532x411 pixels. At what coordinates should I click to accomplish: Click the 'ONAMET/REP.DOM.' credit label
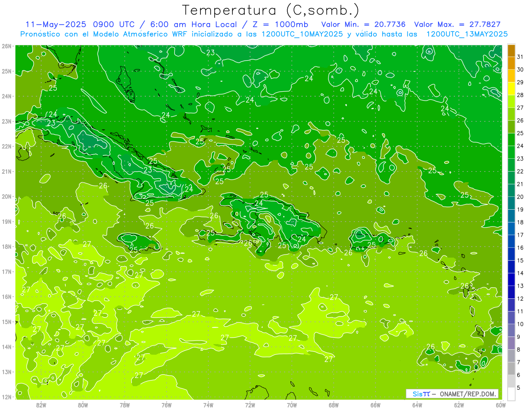[469, 394]
